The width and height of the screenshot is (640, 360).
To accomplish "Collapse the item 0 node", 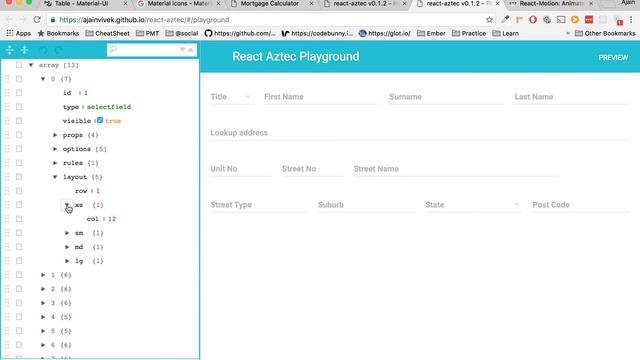I will point(43,79).
